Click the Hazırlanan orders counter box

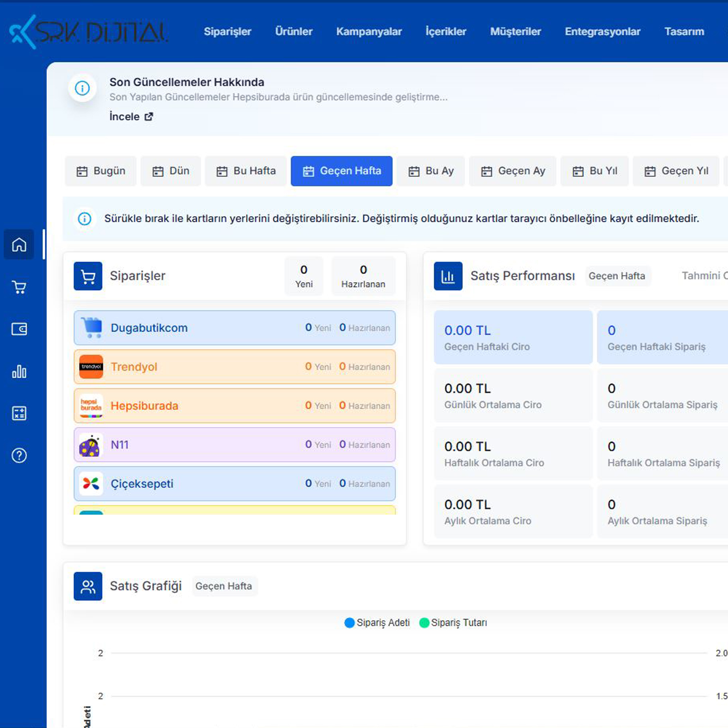[x=364, y=276]
